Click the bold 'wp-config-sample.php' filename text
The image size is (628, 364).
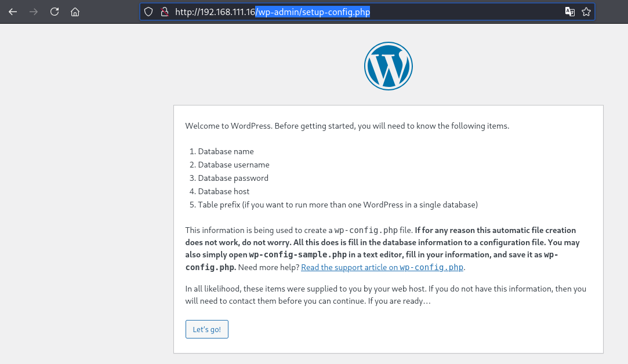[297, 254]
